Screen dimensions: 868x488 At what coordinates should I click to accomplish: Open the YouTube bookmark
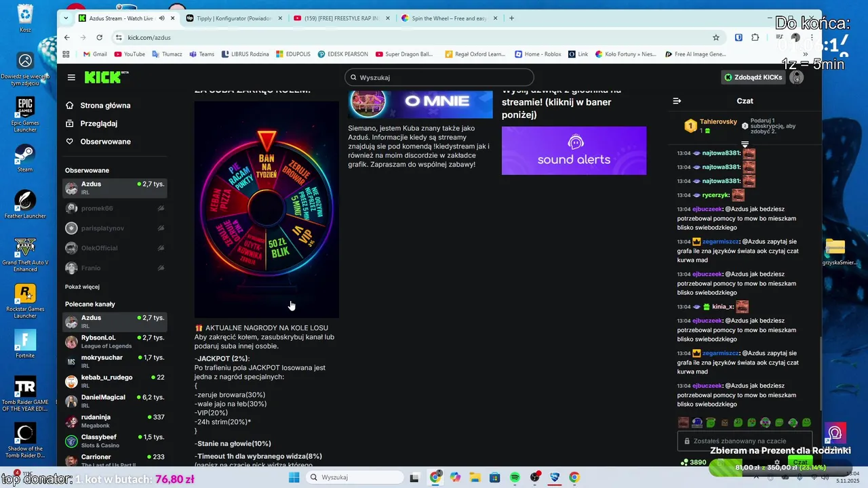(x=130, y=54)
